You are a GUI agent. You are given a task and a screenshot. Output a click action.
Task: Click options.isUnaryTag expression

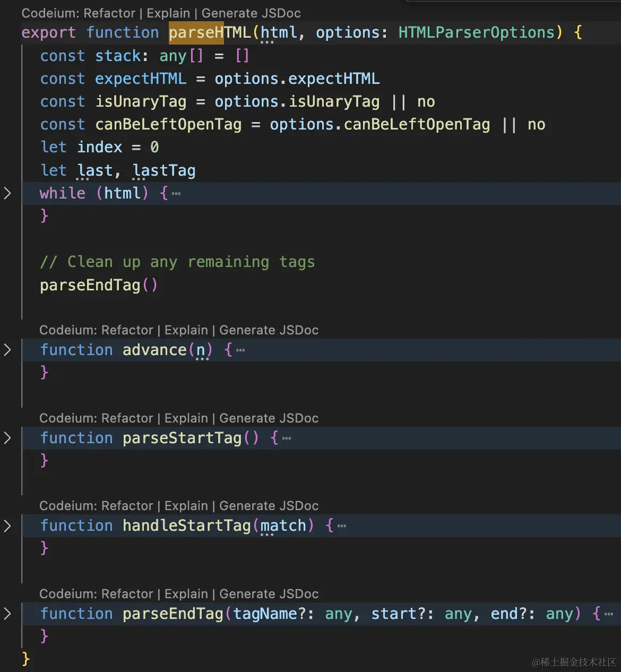[x=297, y=101]
